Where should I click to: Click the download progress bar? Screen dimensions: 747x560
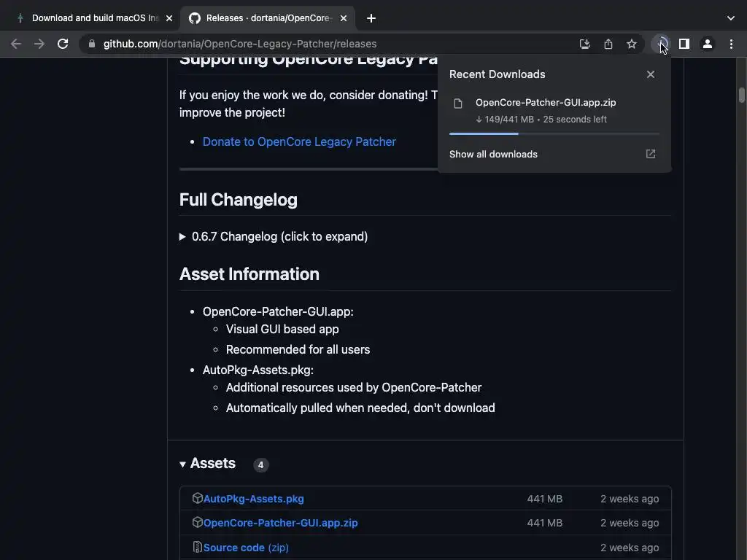[554, 133]
